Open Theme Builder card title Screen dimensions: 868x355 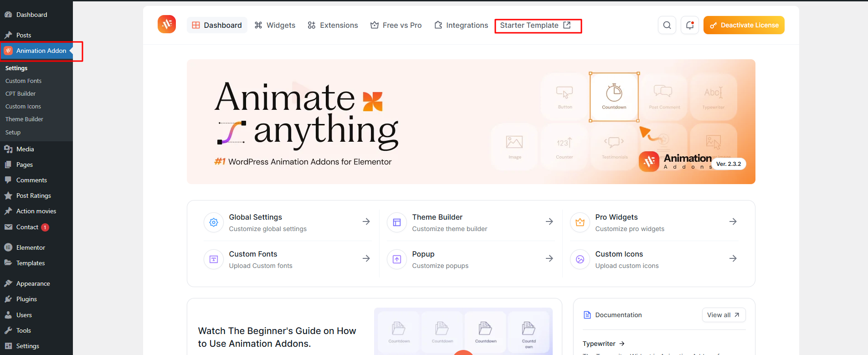[x=437, y=217]
